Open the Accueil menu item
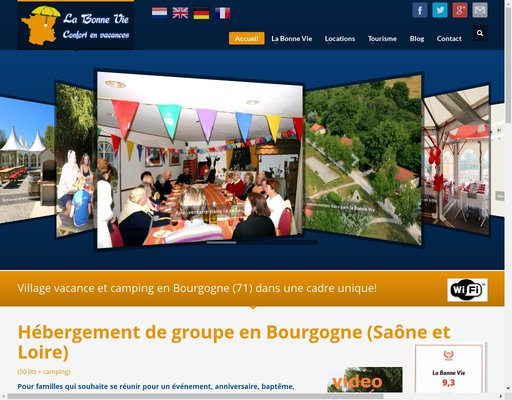 247,38
